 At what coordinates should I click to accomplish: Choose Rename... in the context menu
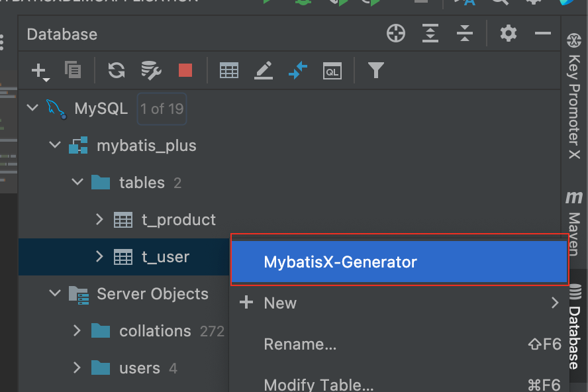click(x=300, y=344)
